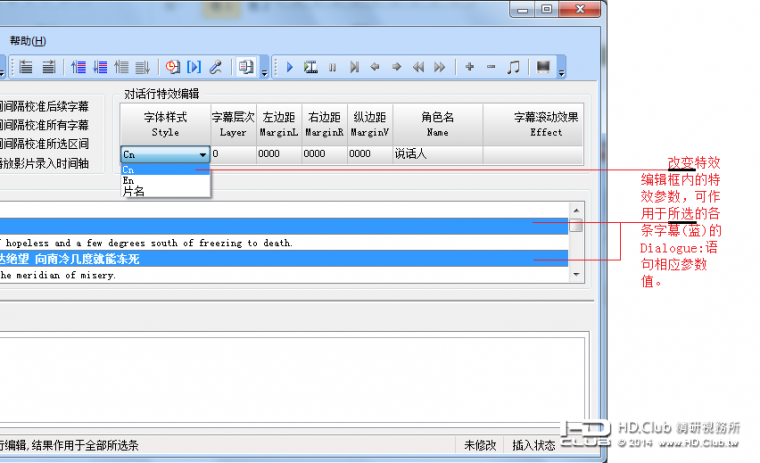Click the blue Play button

[x=289, y=67]
